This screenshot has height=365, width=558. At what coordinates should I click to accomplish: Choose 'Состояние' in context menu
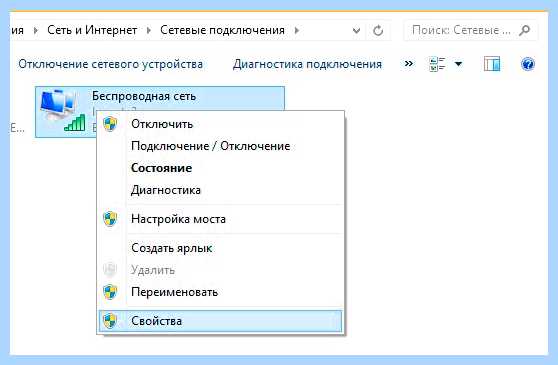[x=220, y=168]
